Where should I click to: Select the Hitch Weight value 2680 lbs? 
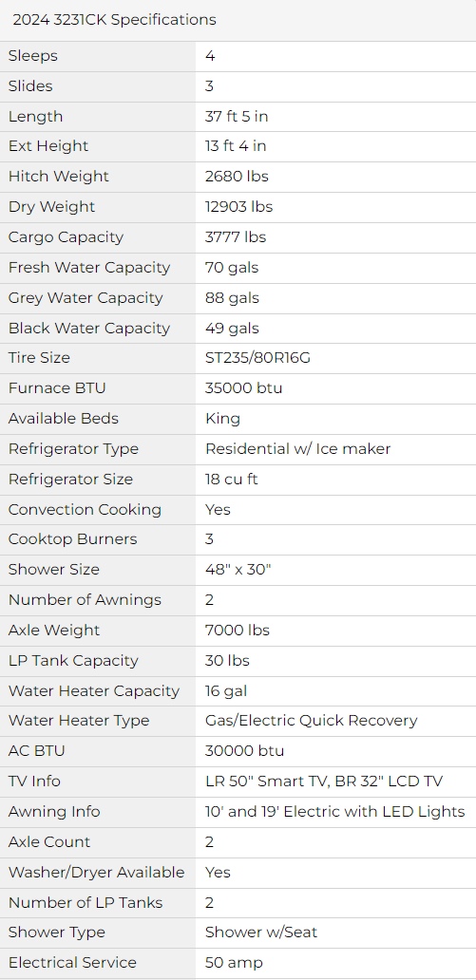(x=237, y=177)
